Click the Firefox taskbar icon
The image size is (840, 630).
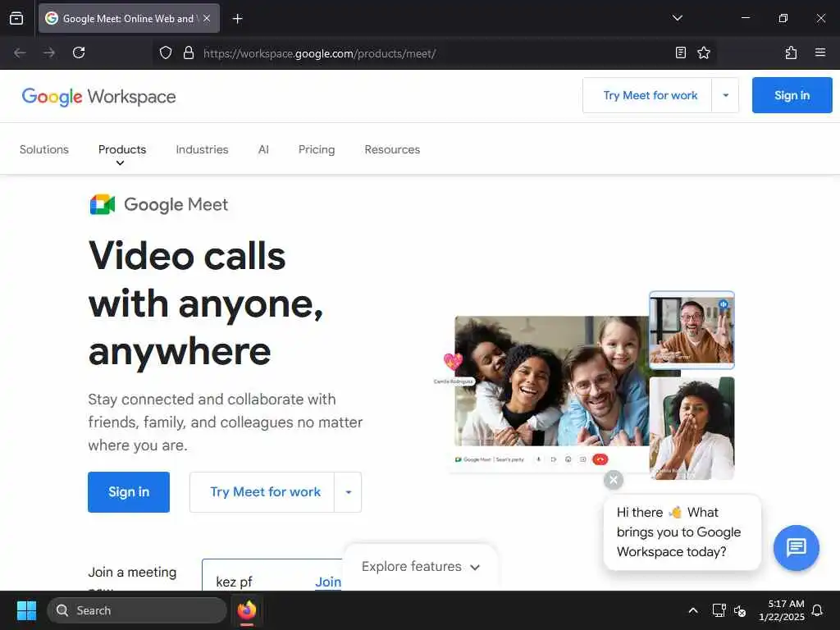[x=247, y=610]
